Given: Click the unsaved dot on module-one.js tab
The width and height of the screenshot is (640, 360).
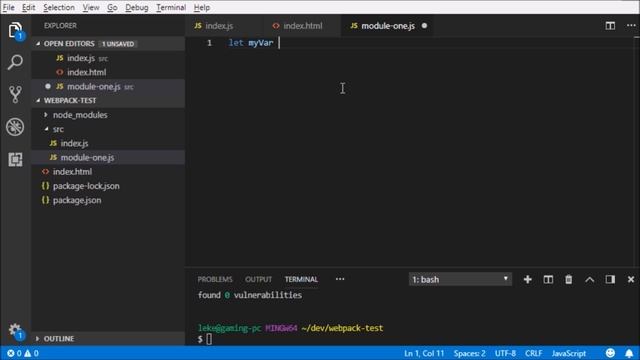Looking at the screenshot, I should (424, 26).
